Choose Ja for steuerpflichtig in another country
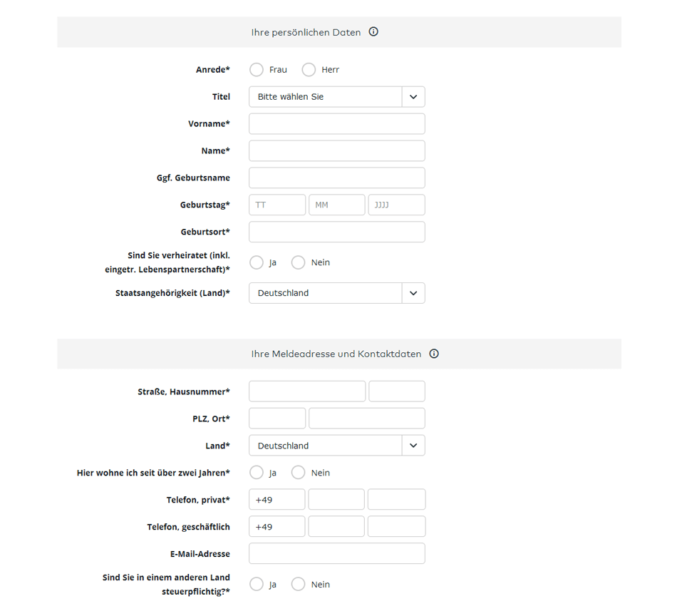 [257, 584]
